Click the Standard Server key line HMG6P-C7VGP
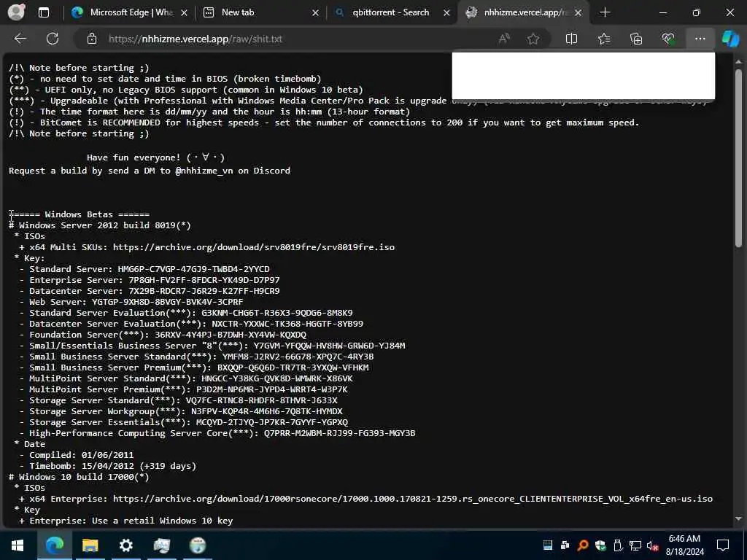The height and width of the screenshot is (560, 747). (x=144, y=269)
